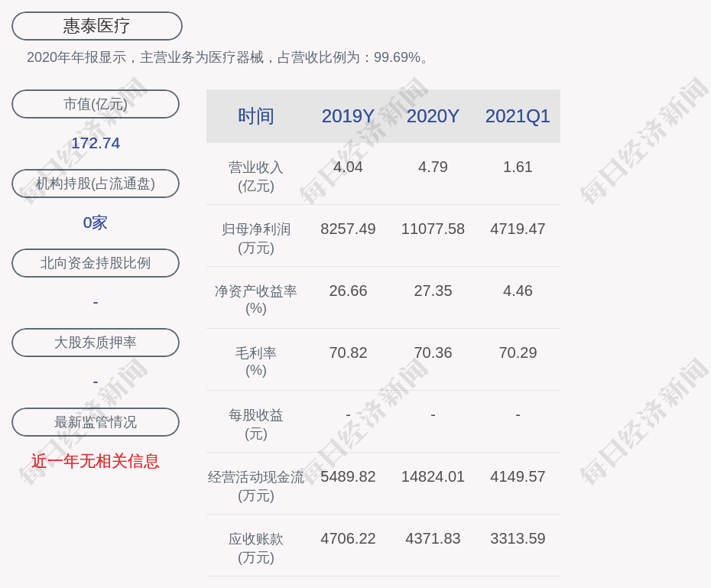Click the 最新监管情况 button
Image resolution: width=711 pixels, height=588 pixels.
96,422
